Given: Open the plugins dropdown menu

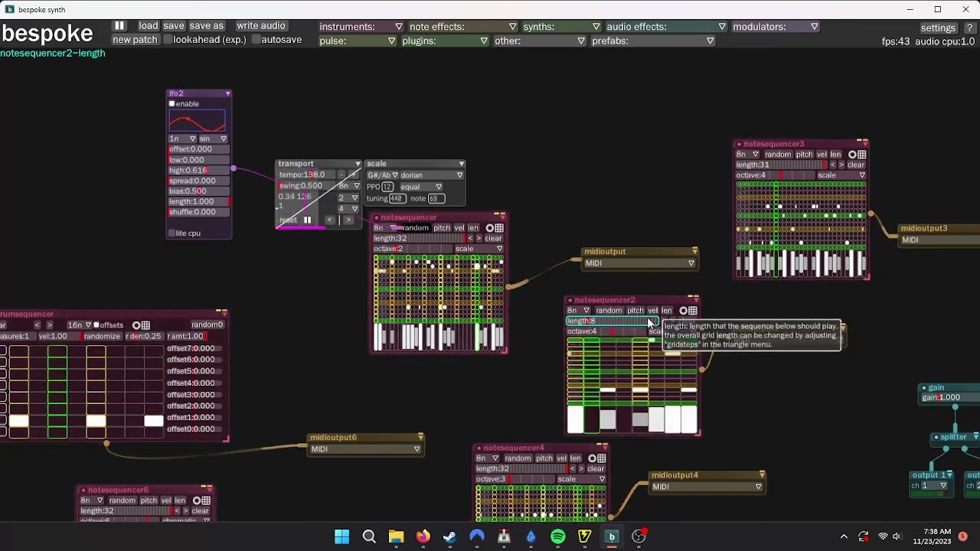Looking at the screenshot, I should (445, 41).
